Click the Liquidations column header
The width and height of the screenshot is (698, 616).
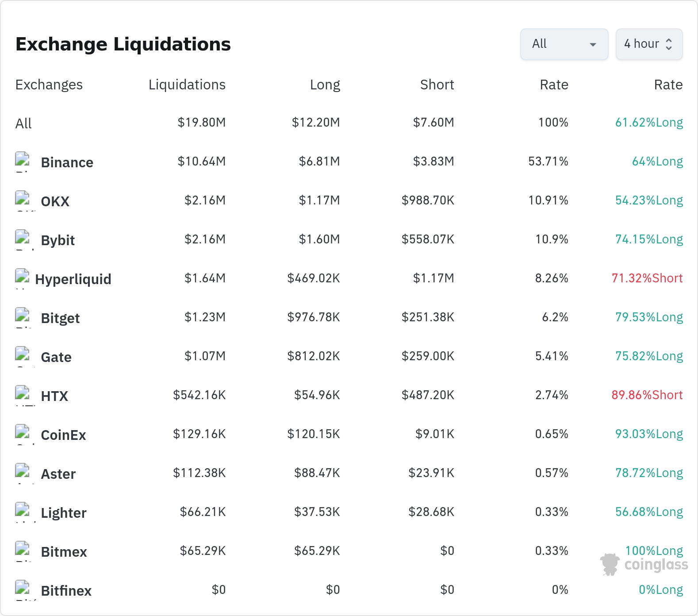coord(187,85)
